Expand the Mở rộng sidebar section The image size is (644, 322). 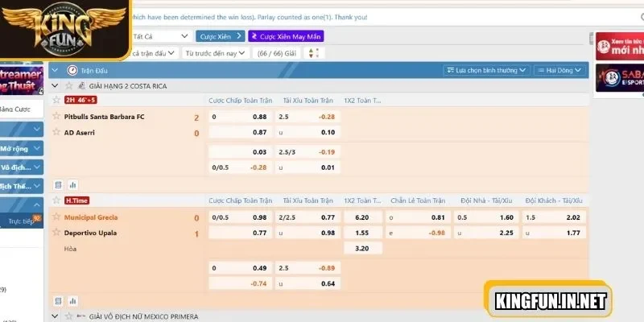(x=20, y=149)
